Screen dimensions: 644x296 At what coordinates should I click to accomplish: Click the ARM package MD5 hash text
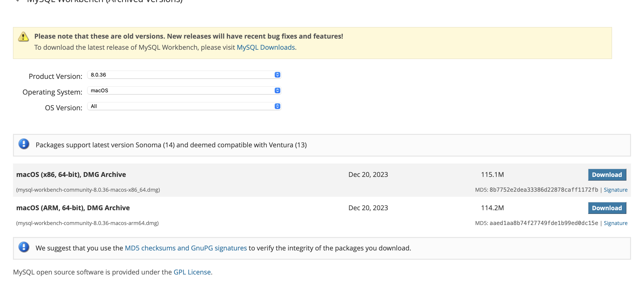(x=543, y=223)
